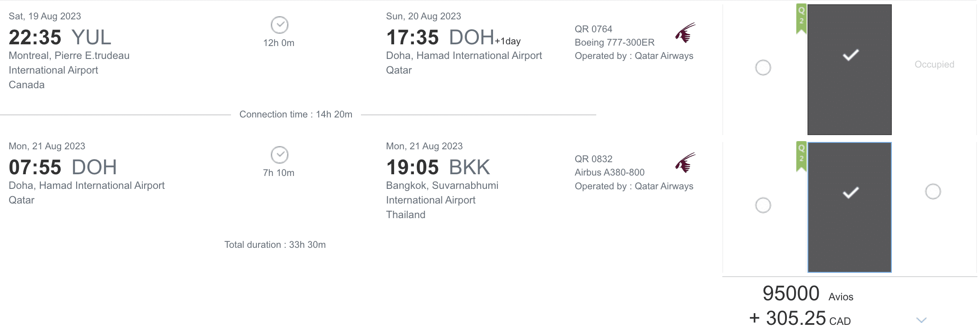The height and width of the screenshot is (333, 980).
Task: Click the Connection time 14h 20m divider text
Action: pos(296,114)
